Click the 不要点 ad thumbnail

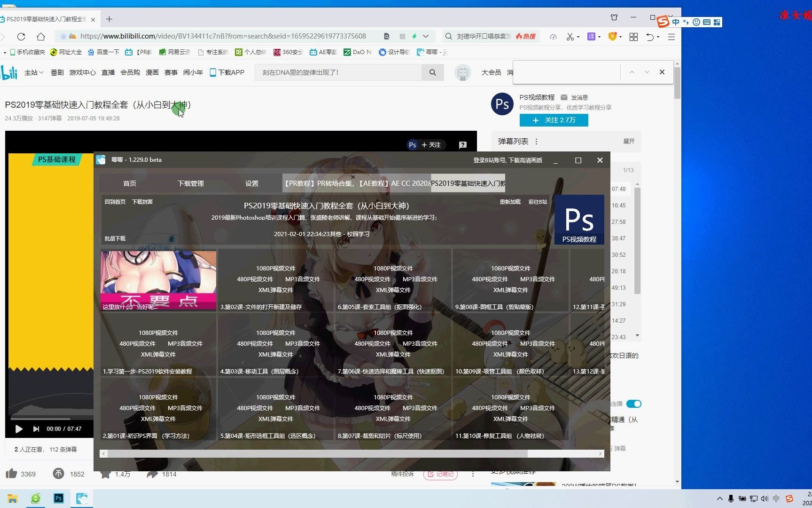coord(158,280)
